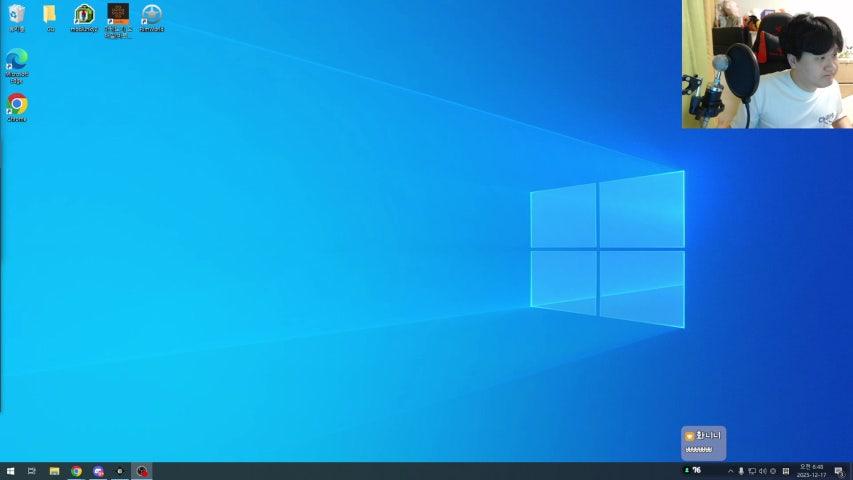Switch the Korean input method indicator
This screenshot has height=480, width=853.
(x=786, y=471)
